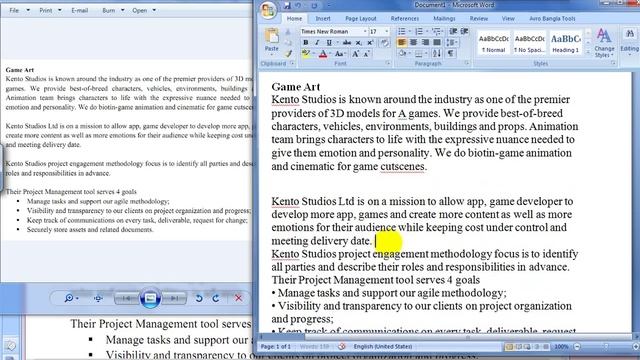
Task: Open the Insert ribbon tab
Action: (x=322, y=18)
